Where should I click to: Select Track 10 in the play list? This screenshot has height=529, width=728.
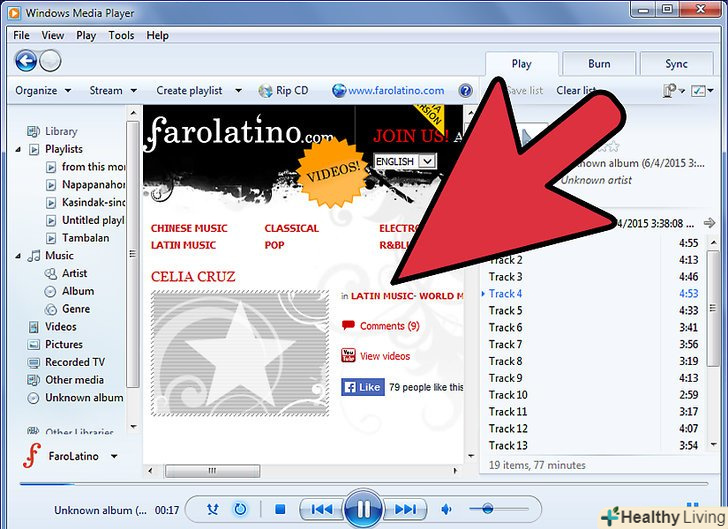593,395
